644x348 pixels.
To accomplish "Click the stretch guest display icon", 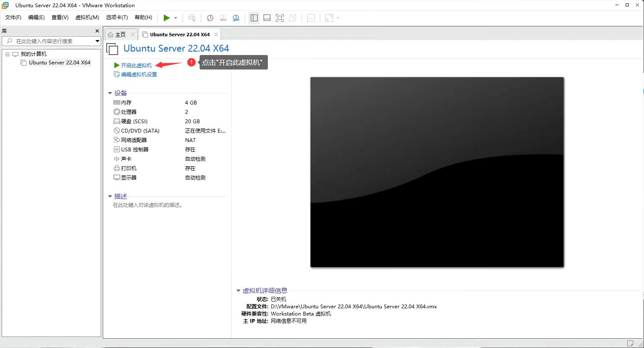I will click(x=329, y=18).
